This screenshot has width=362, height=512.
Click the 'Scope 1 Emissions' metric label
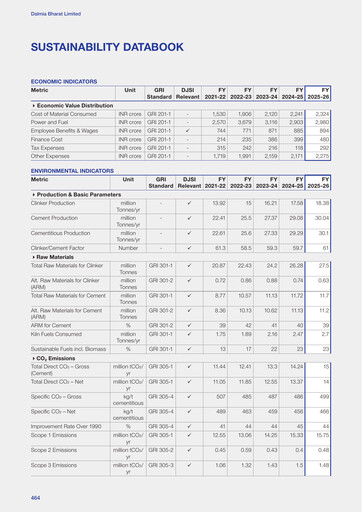(x=54, y=435)
